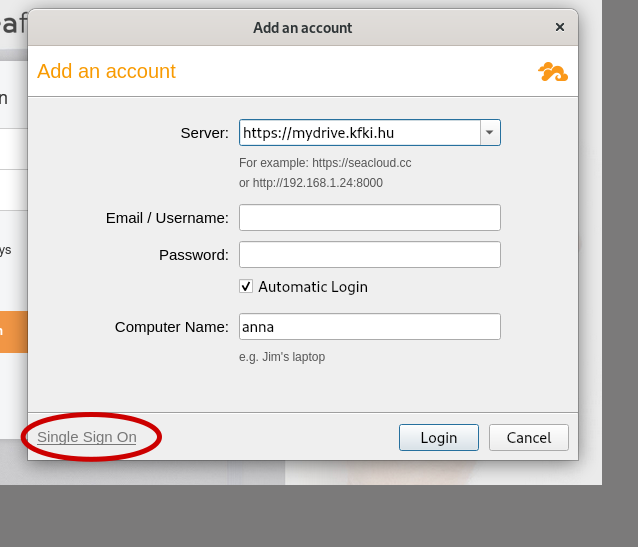Click the orange Add an account heading

click(106, 72)
